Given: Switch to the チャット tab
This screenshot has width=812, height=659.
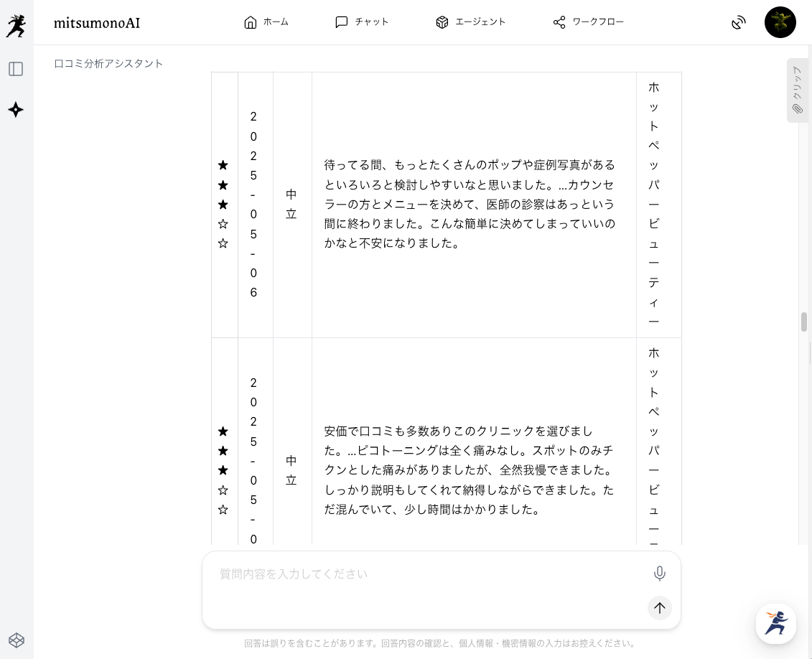Looking at the screenshot, I should 362,22.
